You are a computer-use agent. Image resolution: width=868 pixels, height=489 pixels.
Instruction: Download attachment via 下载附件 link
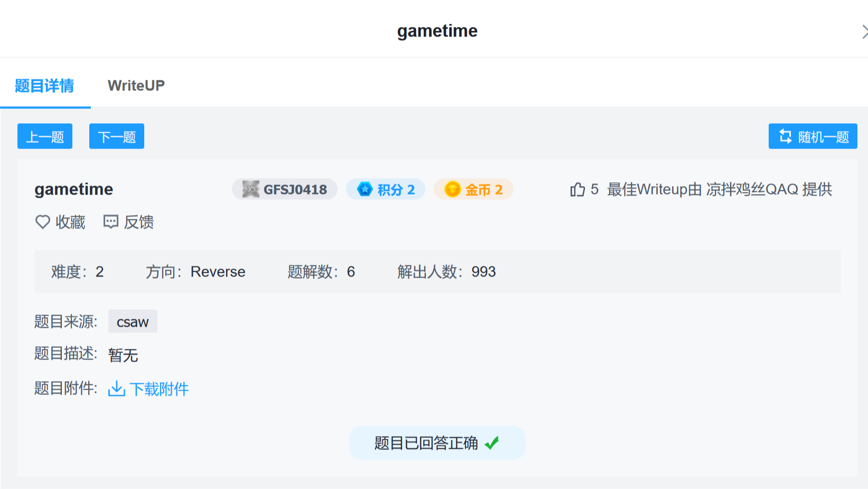pos(160,389)
